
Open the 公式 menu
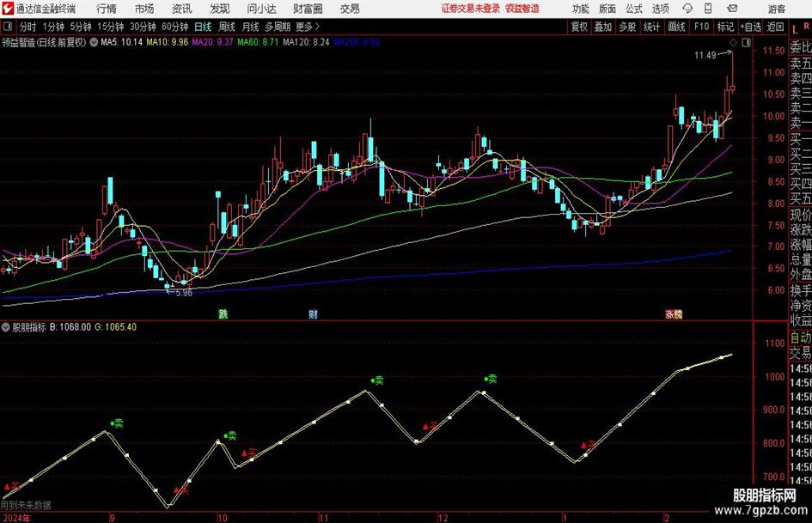coord(633,9)
